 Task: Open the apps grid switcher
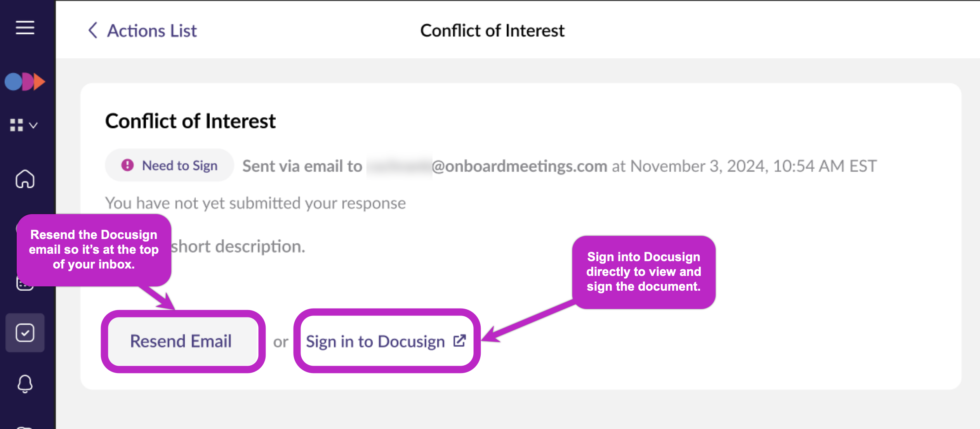pos(16,125)
